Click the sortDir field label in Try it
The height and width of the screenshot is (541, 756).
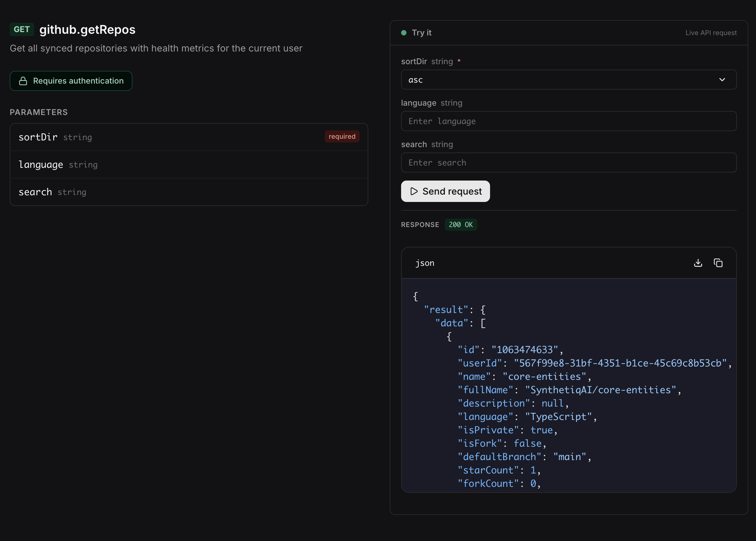(x=414, y=62)
